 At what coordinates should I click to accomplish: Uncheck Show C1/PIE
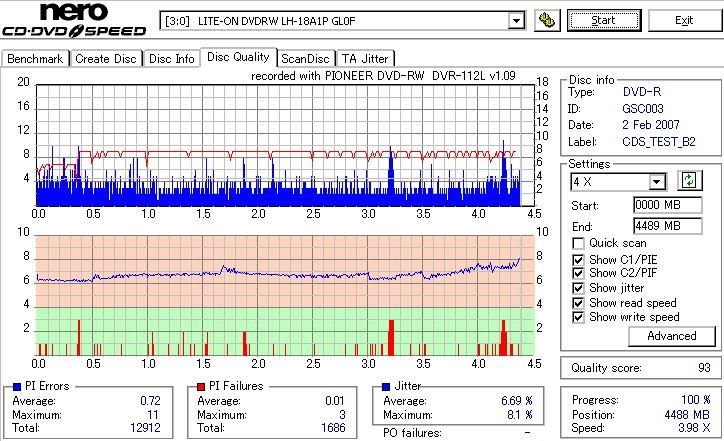pyautogui.click(x=578, y=260)
